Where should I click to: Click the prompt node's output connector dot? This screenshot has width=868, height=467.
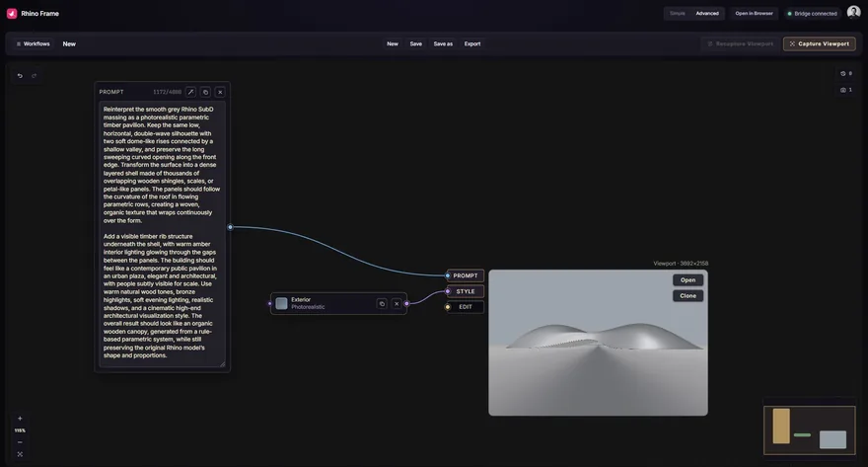230,227
